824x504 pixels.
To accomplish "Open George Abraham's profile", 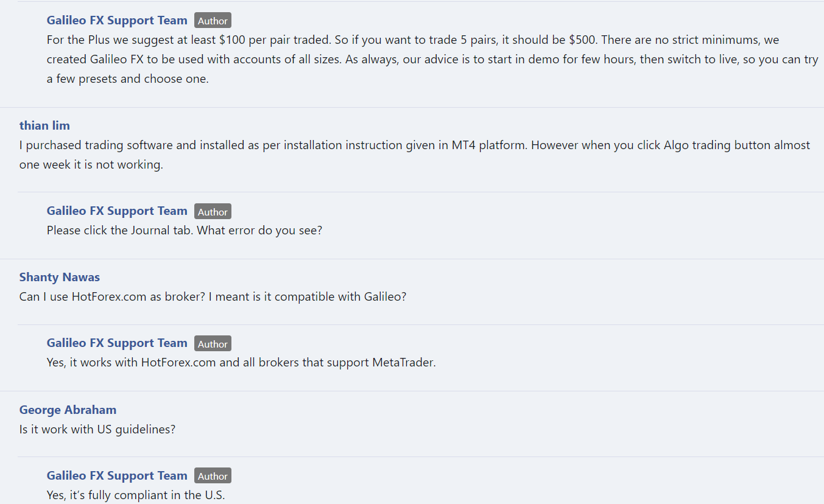I will pyautogui.click(x=68, y=410).
